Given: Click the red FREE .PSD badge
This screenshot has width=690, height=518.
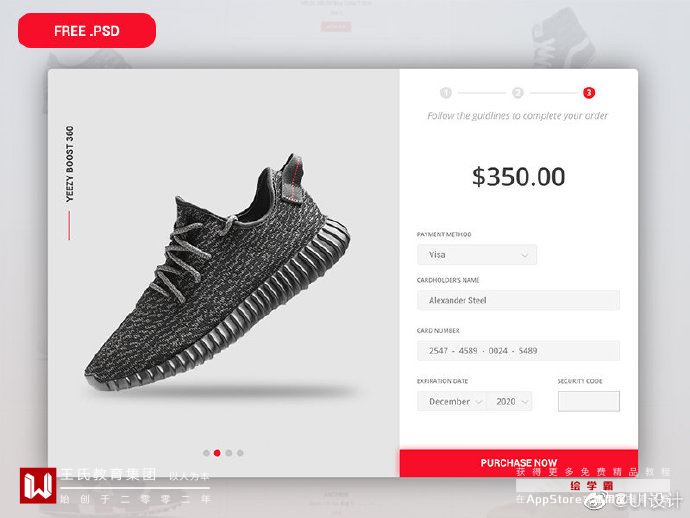Looking at the screenshot, I should pos(87,30).
